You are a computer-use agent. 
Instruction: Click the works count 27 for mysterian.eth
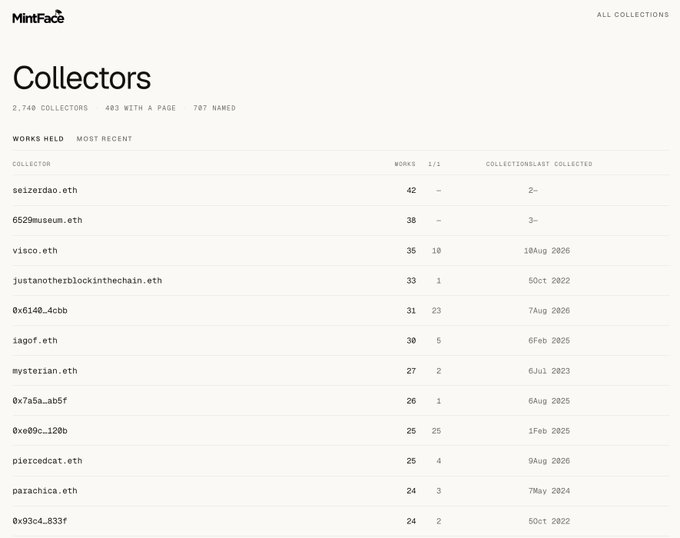click(x=411, y=371)
